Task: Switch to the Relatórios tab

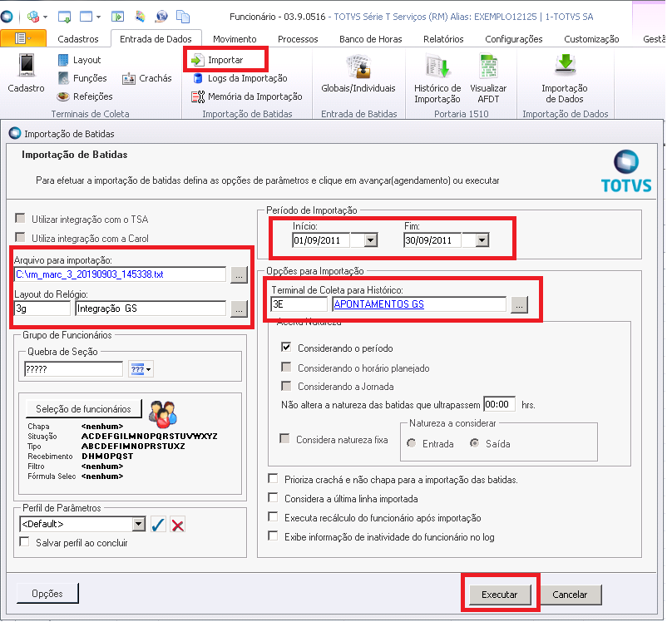Action: pyautogui.click(x=443, y=39)
